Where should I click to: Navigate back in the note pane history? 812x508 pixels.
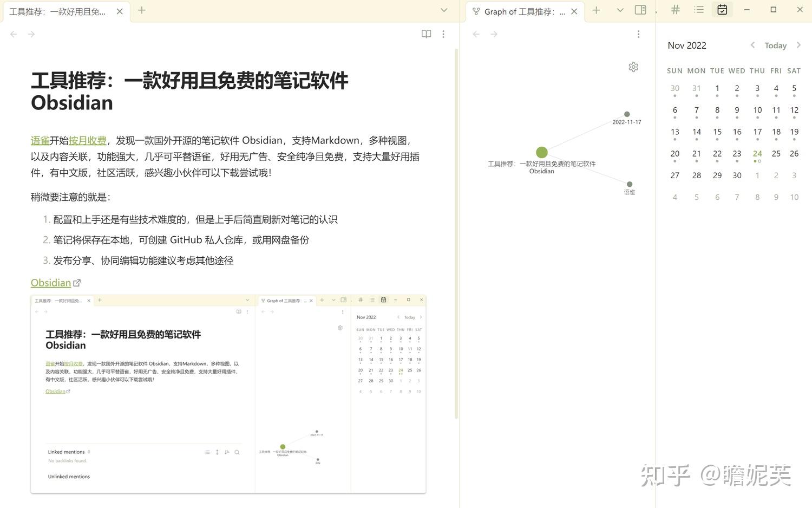pos(14,34)
